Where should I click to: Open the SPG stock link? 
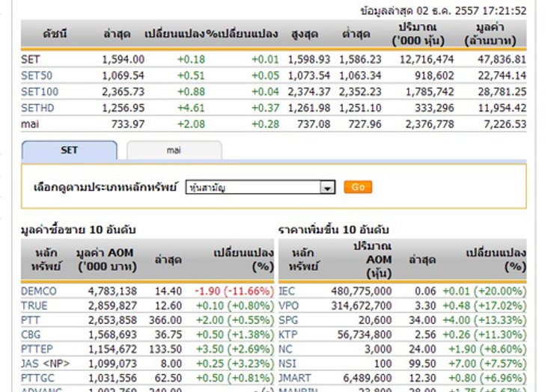(x=288, y=320)
